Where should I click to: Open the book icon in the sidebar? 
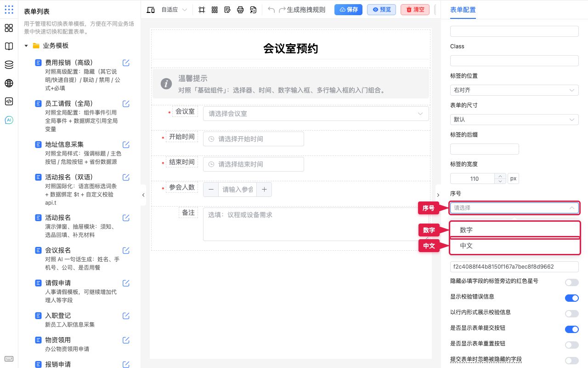click(x=9, y=46)
